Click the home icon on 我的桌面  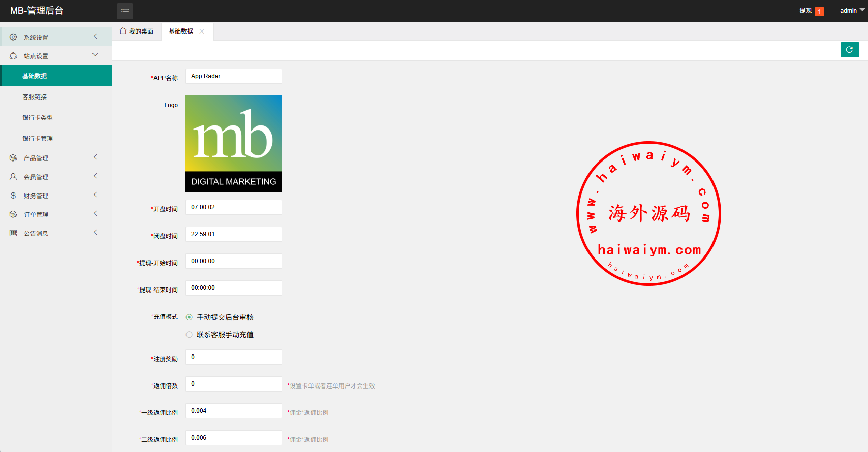click(123, 31)
